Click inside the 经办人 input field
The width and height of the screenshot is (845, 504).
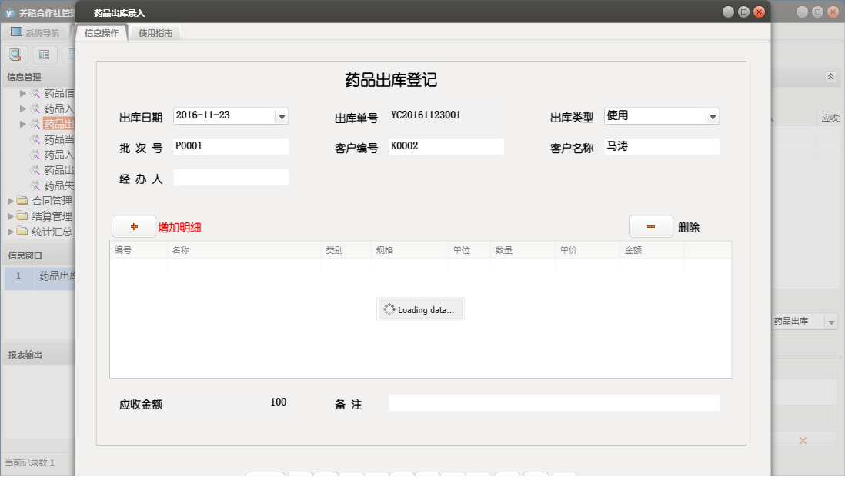coord(231,177)
